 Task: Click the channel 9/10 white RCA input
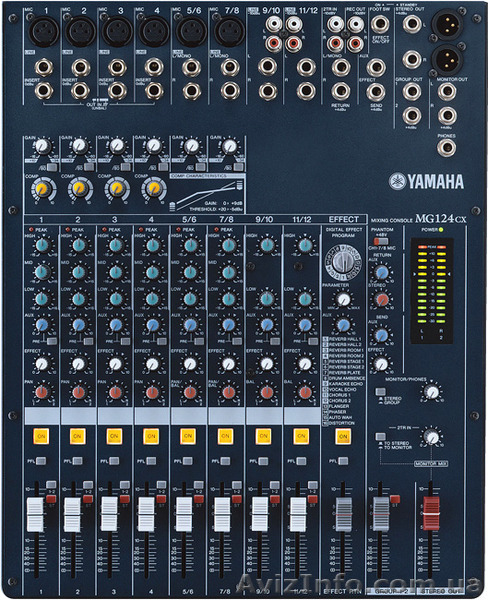click(x=273, y=24)
